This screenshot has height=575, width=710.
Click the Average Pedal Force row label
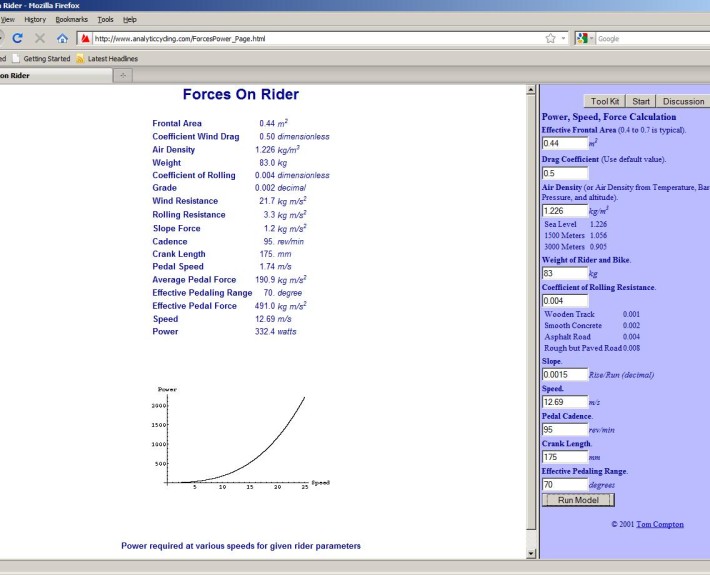[194, 280]
